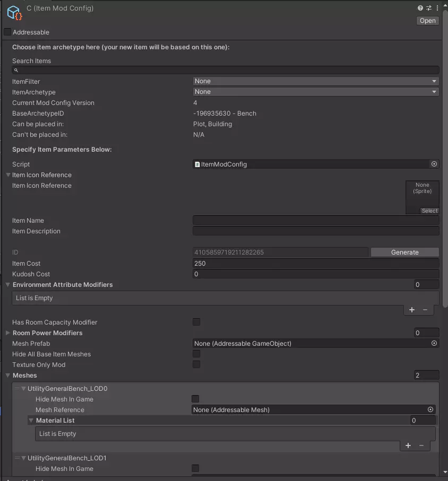Click the inspector presets sliders icon

[428, 8]
